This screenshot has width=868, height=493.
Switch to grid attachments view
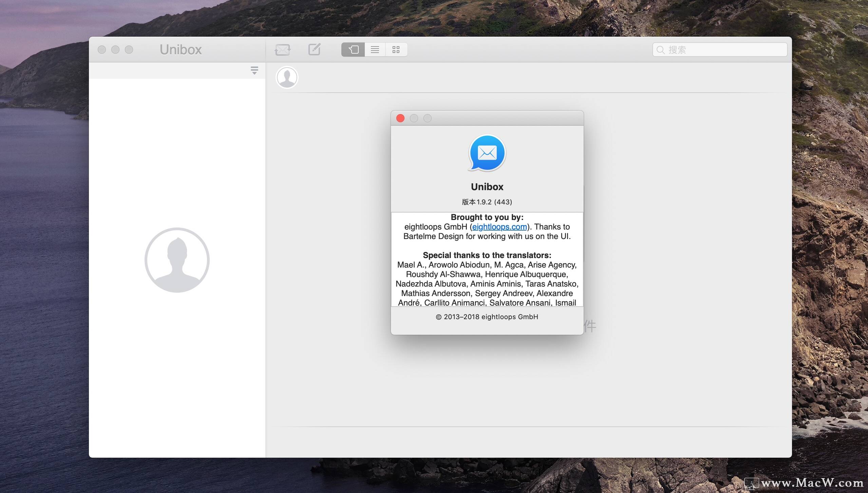click(x=396, y=50)
